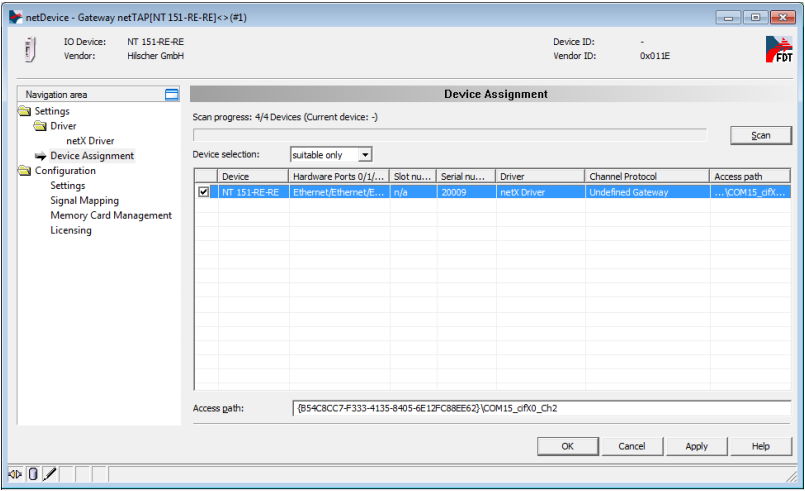Select the NT 151-RE-RE device cell

253,192
